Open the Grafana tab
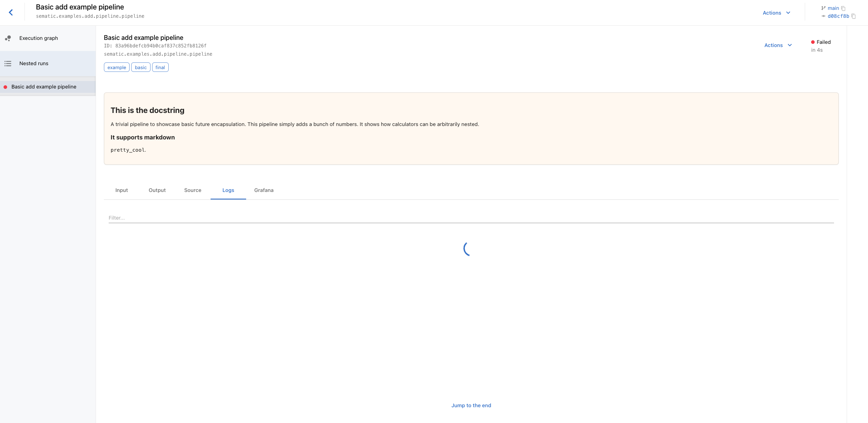This screenshot has height=423, width=868. (x=264, y=190)
